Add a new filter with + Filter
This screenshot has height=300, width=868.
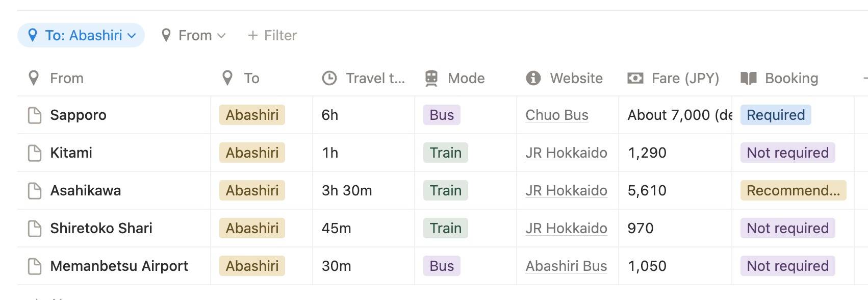click(272, 36)
